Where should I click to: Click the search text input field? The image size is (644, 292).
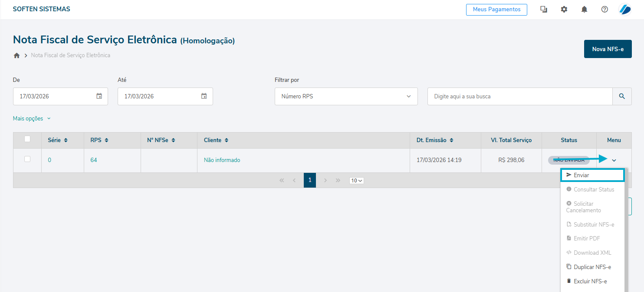tap(519, 96)
